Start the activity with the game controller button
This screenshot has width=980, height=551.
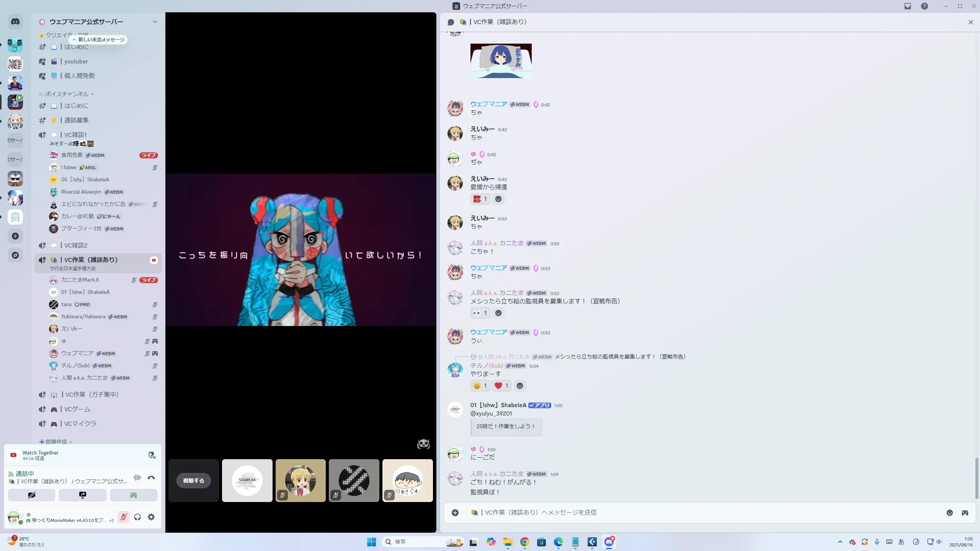[134, 495]
